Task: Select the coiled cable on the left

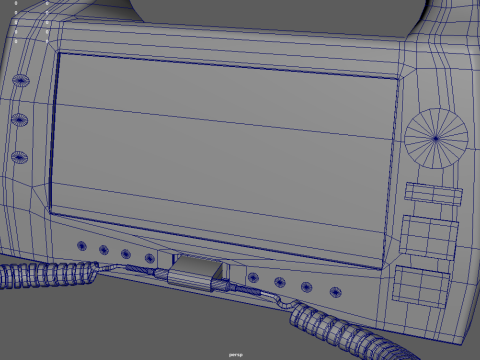Action: tap(49, 274)
